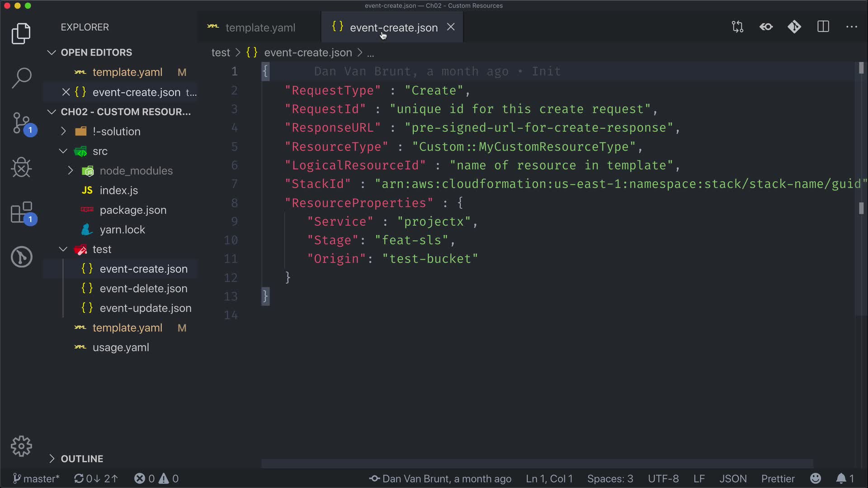The height and width of the screenshot is (488, 868).
Task: Open the Source Control view
Action: [21, 123]
